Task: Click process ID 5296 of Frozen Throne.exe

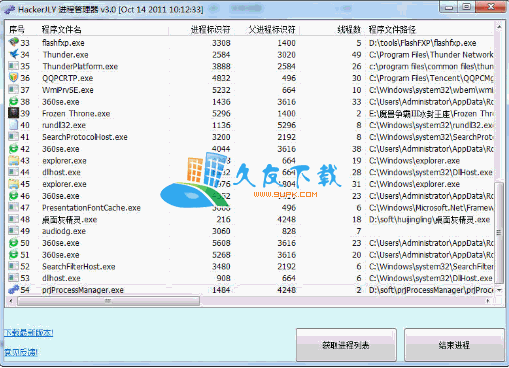Action: 221,114
